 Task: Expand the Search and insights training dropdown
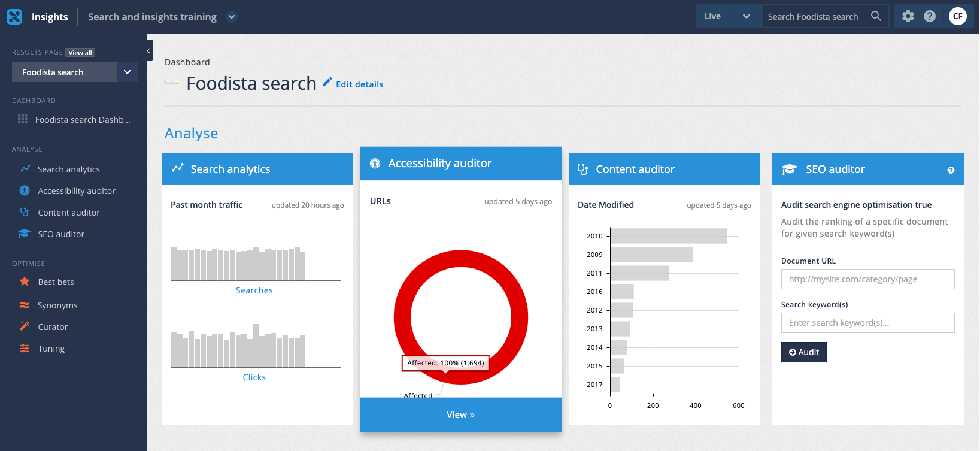click(232, 17)
